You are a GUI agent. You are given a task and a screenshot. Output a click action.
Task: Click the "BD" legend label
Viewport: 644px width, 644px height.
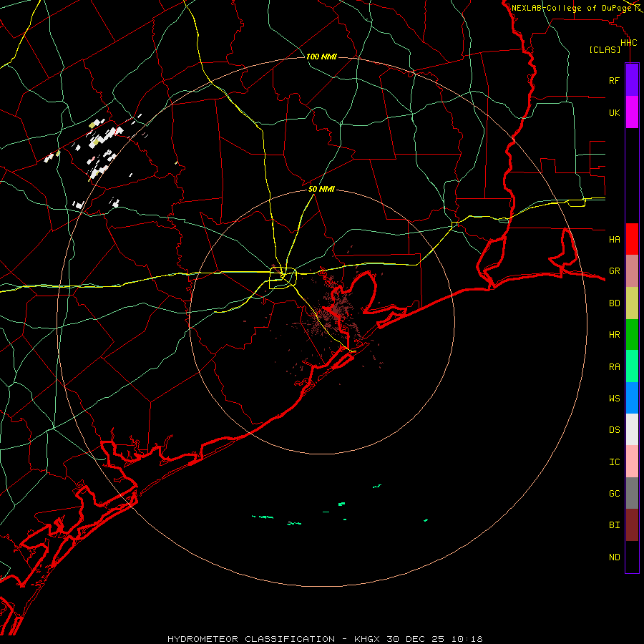(614, 303)
